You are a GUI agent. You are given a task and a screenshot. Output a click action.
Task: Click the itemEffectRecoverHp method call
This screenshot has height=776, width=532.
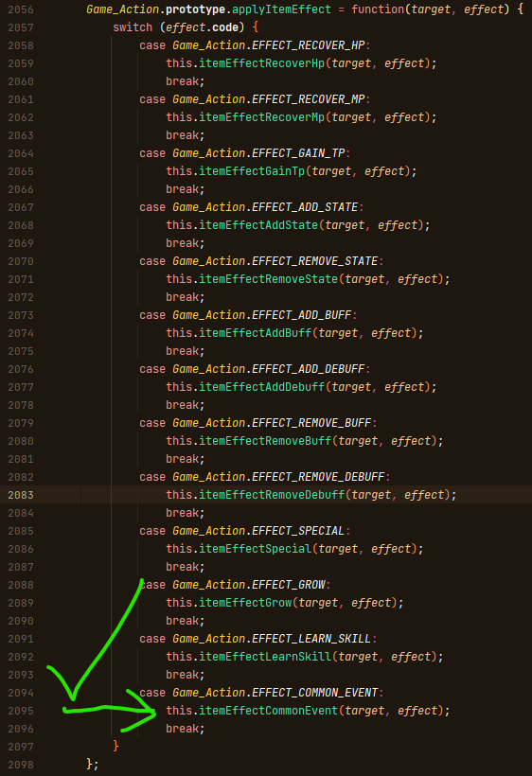coord(262,63)
